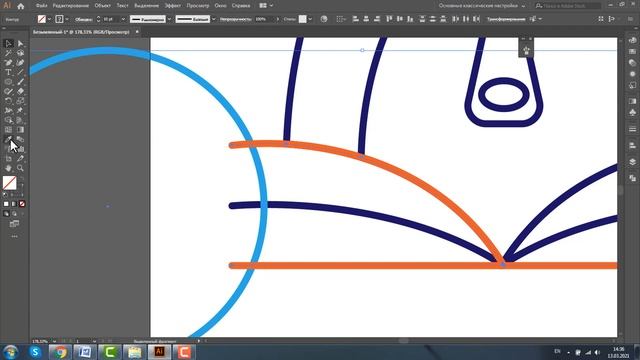
Task: Toggle Draw Normal mode
Action: tap(6, 213)
